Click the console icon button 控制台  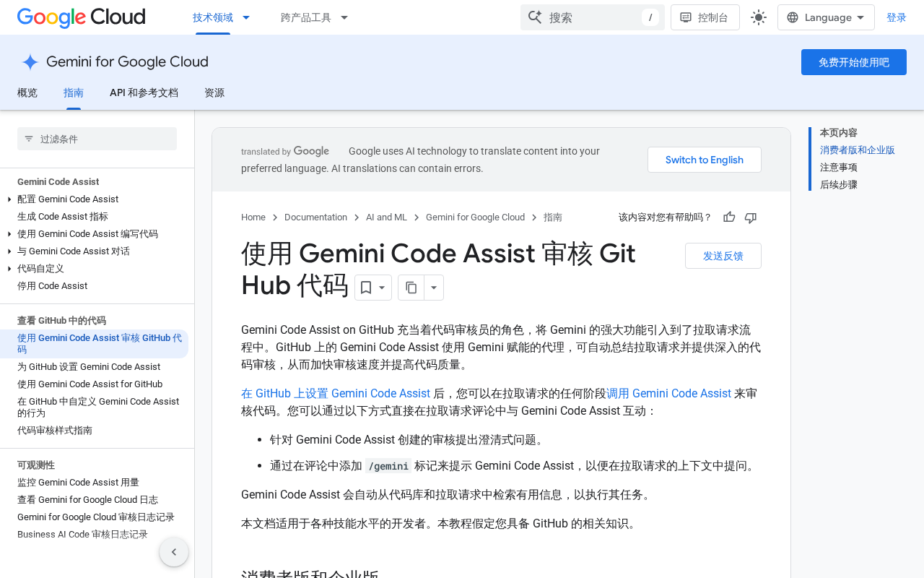(705, 17)
